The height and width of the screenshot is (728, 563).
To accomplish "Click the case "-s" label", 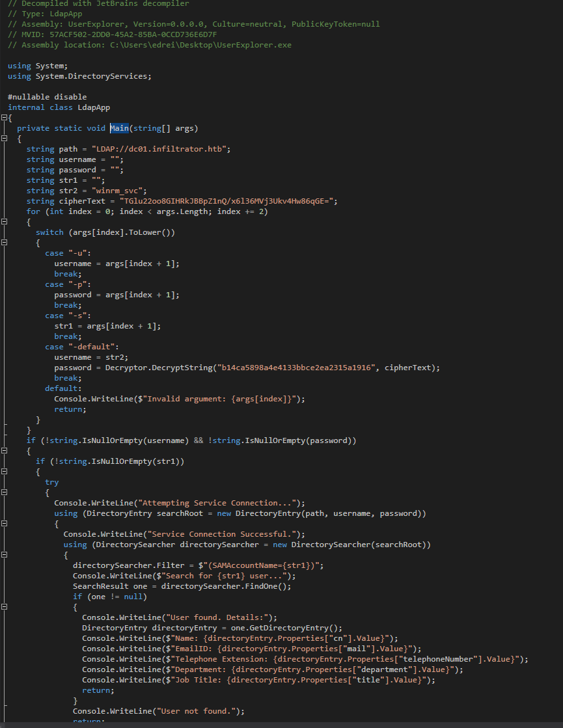I will pos(68,316).
